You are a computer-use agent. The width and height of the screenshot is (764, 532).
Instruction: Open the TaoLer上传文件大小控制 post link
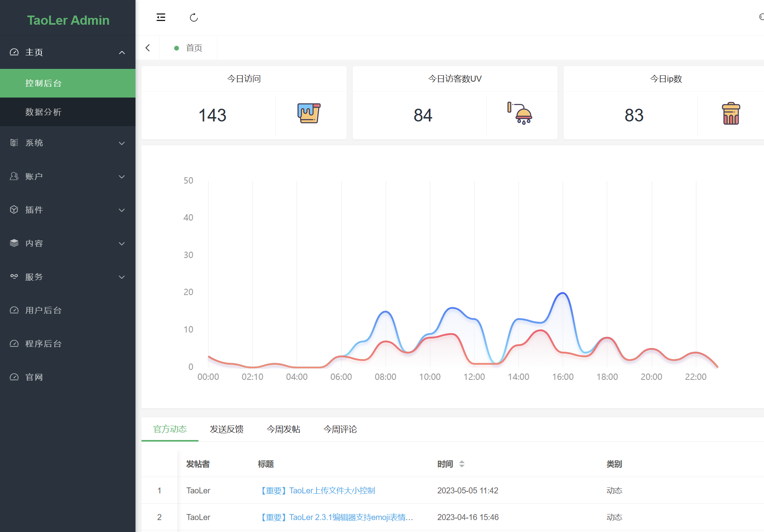tap(317, 491)
